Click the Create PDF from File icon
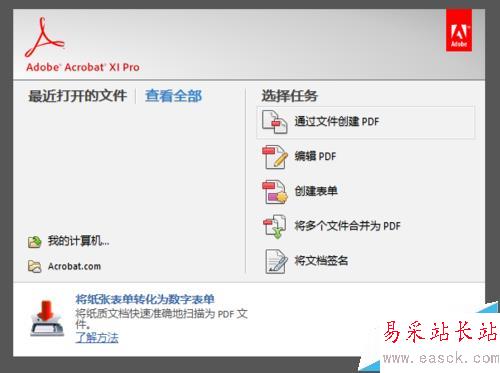500x373 pixels. [274, 122]
